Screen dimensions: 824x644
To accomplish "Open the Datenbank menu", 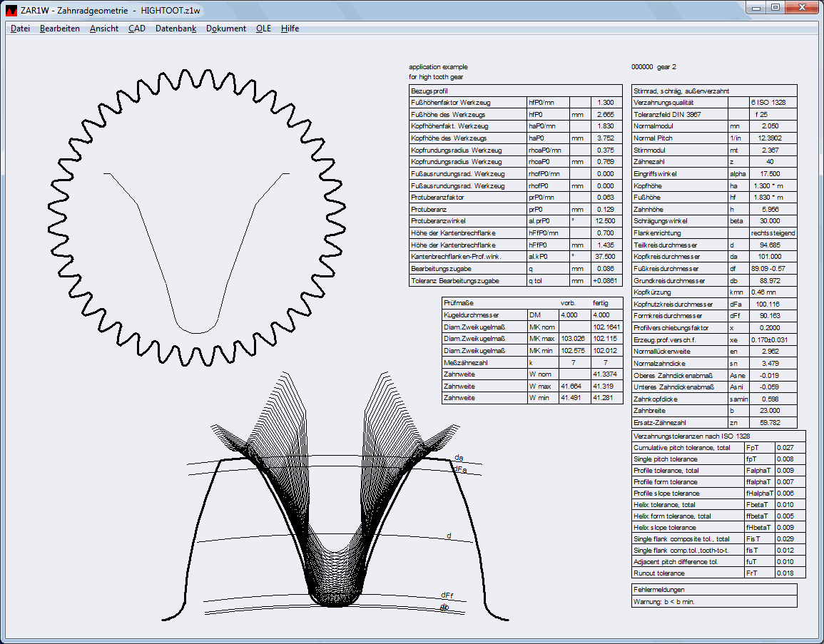I will [176, 29].
